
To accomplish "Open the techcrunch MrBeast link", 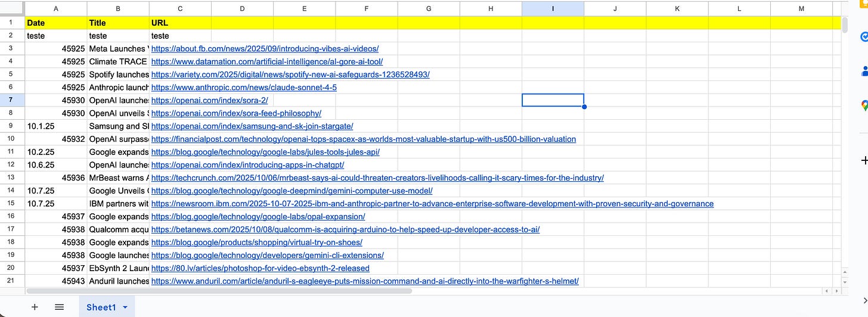I will pyautogui.click(x=377, y=178).
